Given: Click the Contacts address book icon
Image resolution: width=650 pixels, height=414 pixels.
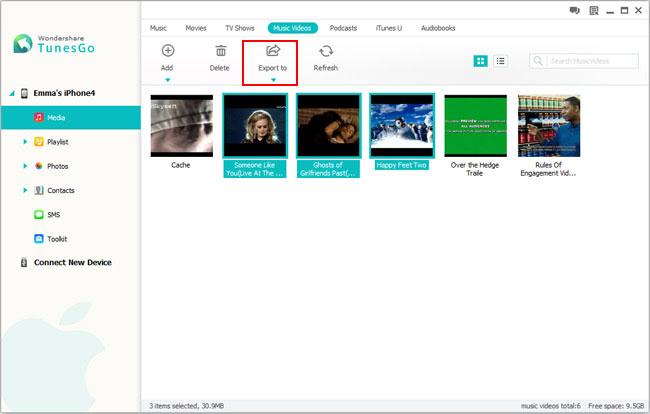Looking at the screenshot, I should [x=39, y=190].
